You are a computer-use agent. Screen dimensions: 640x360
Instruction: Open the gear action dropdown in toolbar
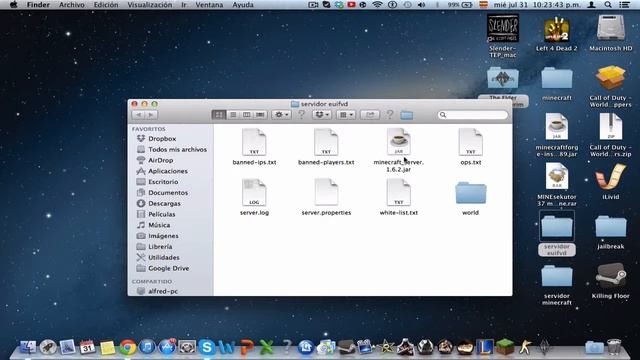281,115
